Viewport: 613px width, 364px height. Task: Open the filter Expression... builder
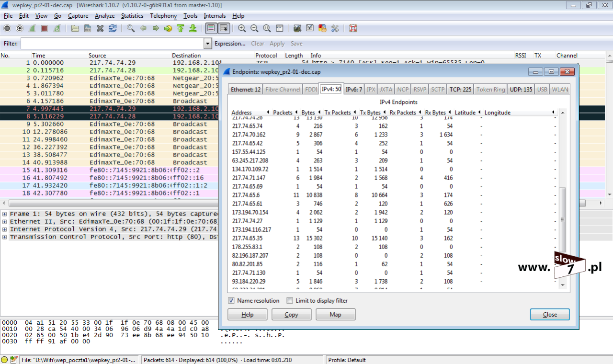pyautogui.click(x=230, y=44)
